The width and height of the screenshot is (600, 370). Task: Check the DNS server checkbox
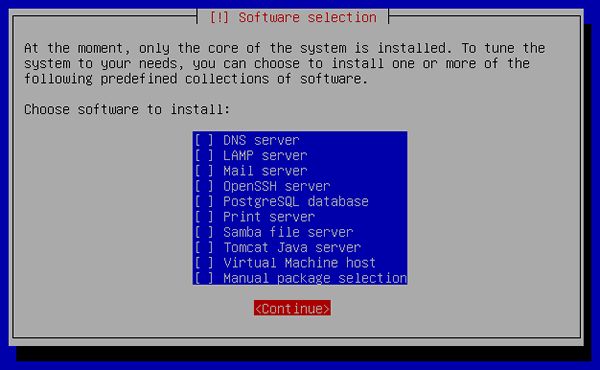click(x=204, y=140)
